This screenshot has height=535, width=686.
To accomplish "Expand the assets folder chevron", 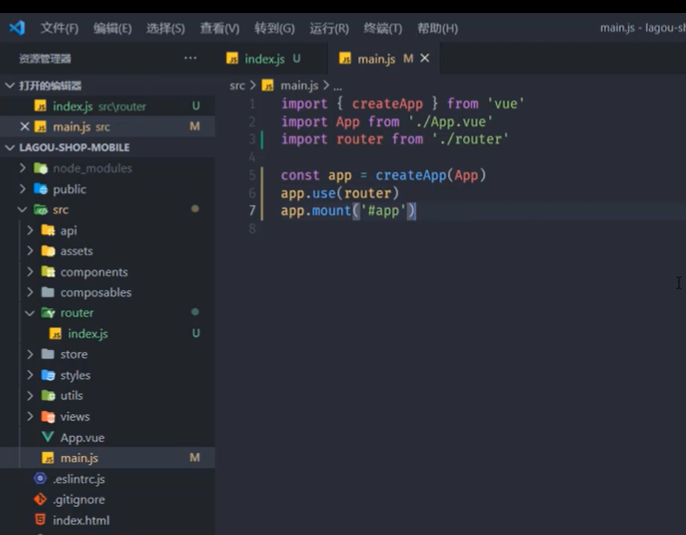I will point(30,251).
